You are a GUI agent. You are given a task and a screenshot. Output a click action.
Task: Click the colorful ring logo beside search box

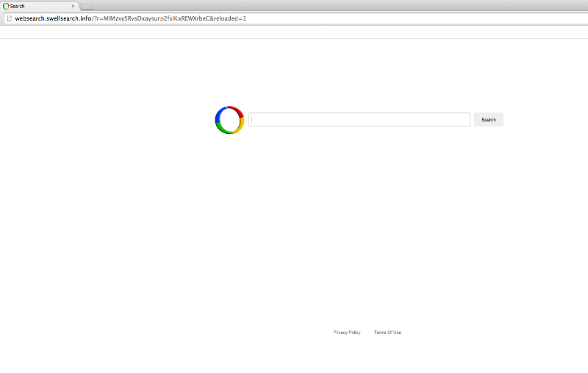click(x=229, y=120)
